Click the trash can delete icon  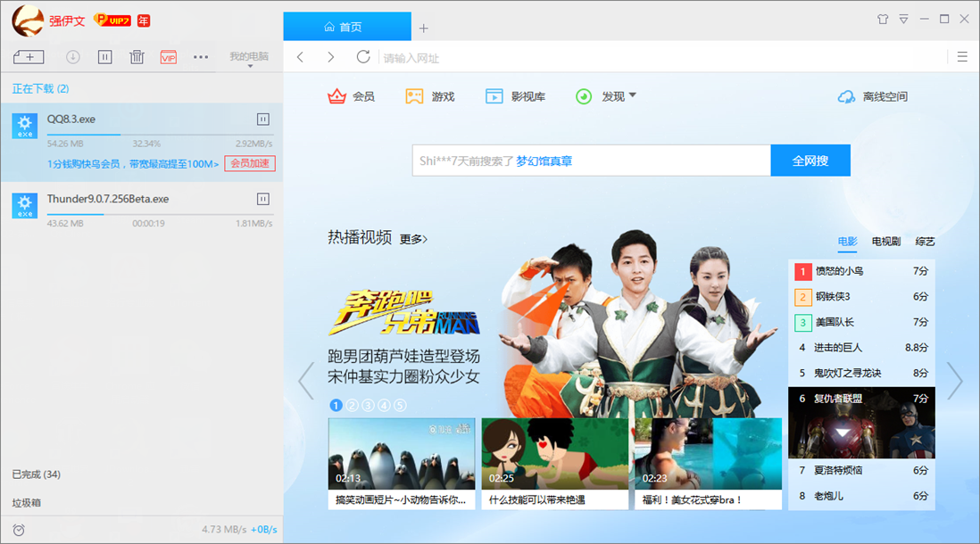point(137,57)
